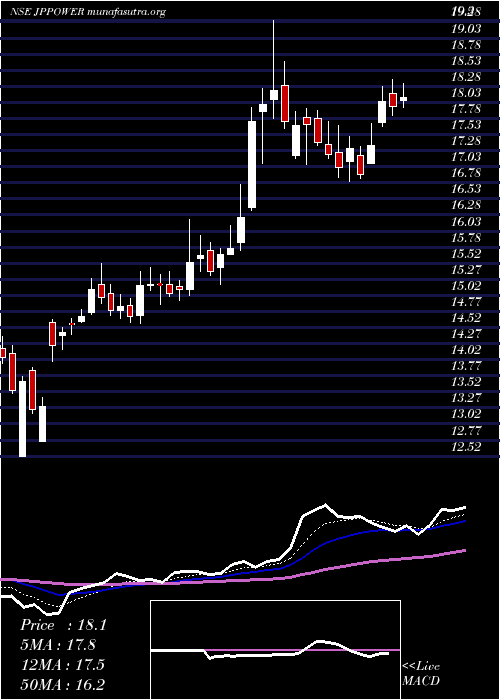
Task: Select the 13.77 price axis label
Action: click(466, 366)
